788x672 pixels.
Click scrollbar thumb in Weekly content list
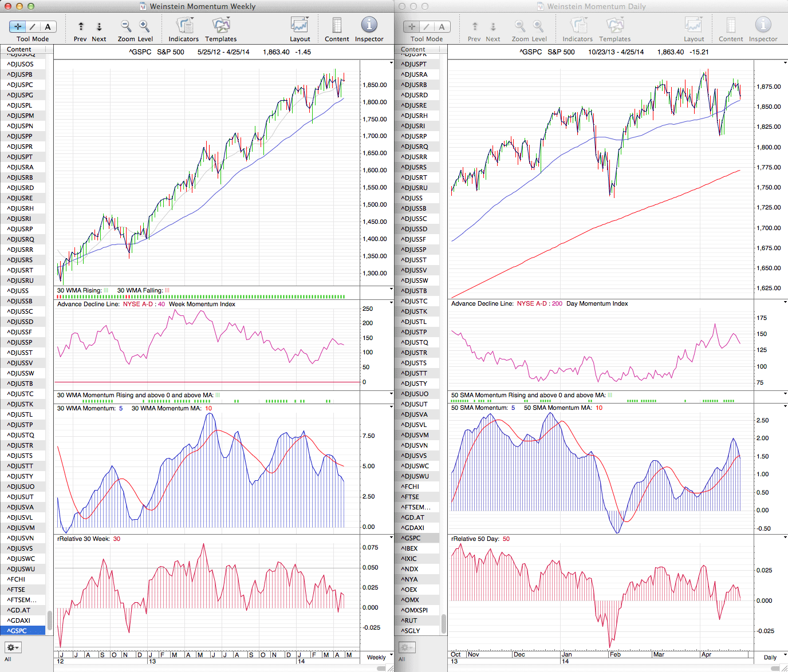point(50,620)
